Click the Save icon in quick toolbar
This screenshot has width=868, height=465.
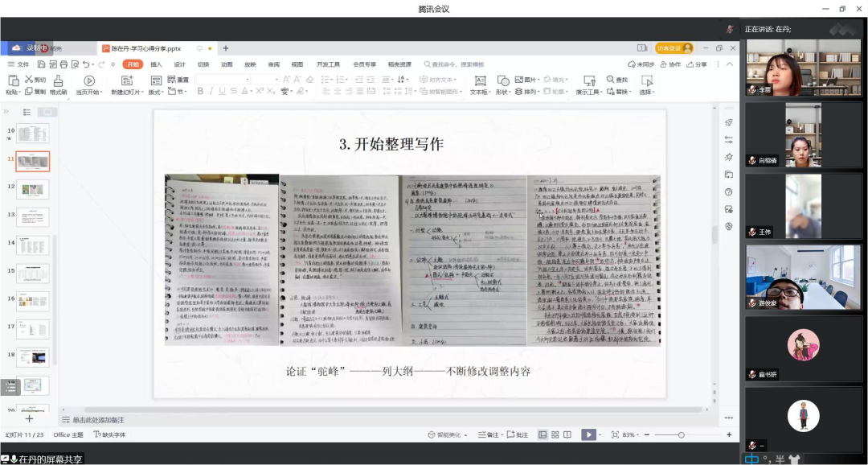point(41,64)
